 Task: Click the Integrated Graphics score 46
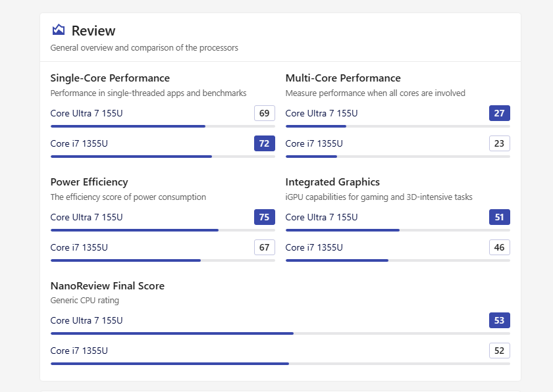click(x=500, y=247)
